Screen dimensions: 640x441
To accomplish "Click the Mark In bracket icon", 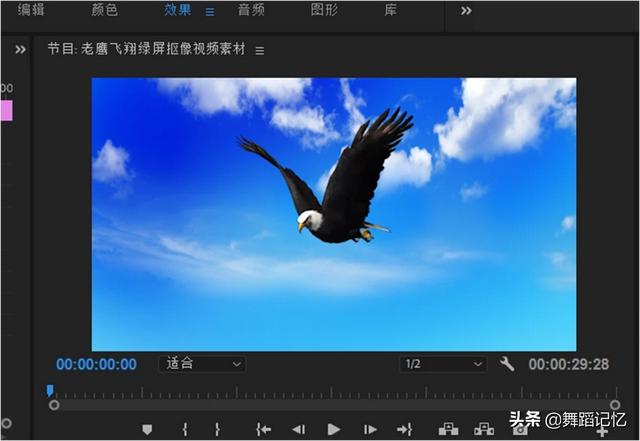I will tap(185, 429).
